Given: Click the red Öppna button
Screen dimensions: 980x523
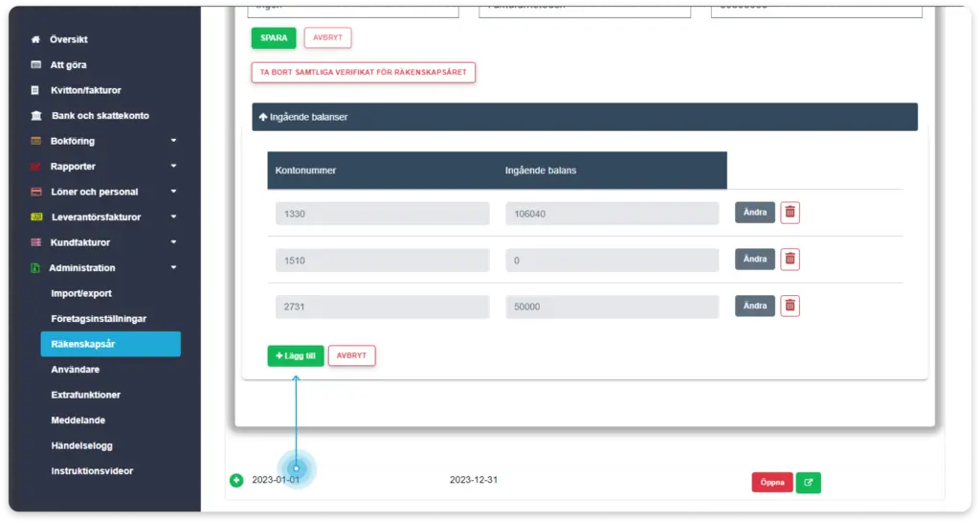Looking at the screenshot, I should pyautogui.click(x=772, y=483).
